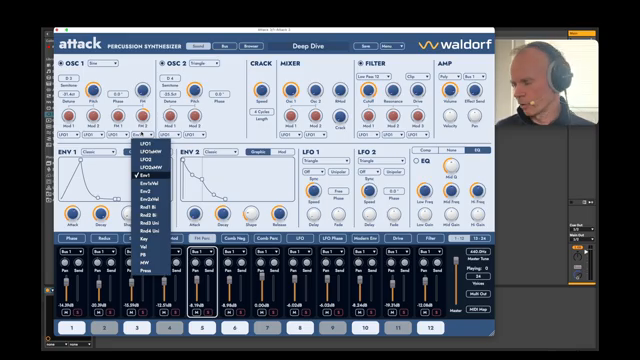The width and height of the screenshot is (640, 360).
Task: Click the Filter Cutoff knob
Action: [x=368, y=90]
